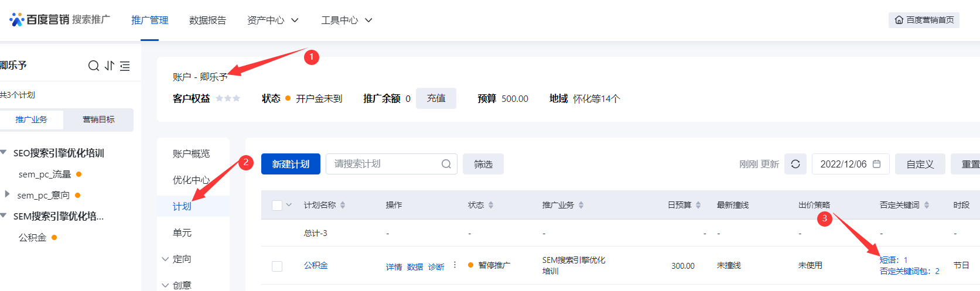
Task: Open the 公积金 plan name link
Action: point(316,265)
